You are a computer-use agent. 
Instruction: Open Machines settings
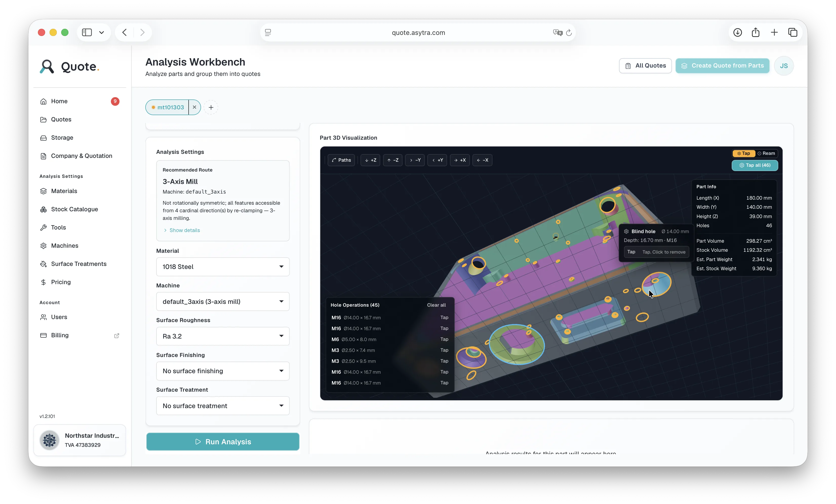tap(80, 246)
